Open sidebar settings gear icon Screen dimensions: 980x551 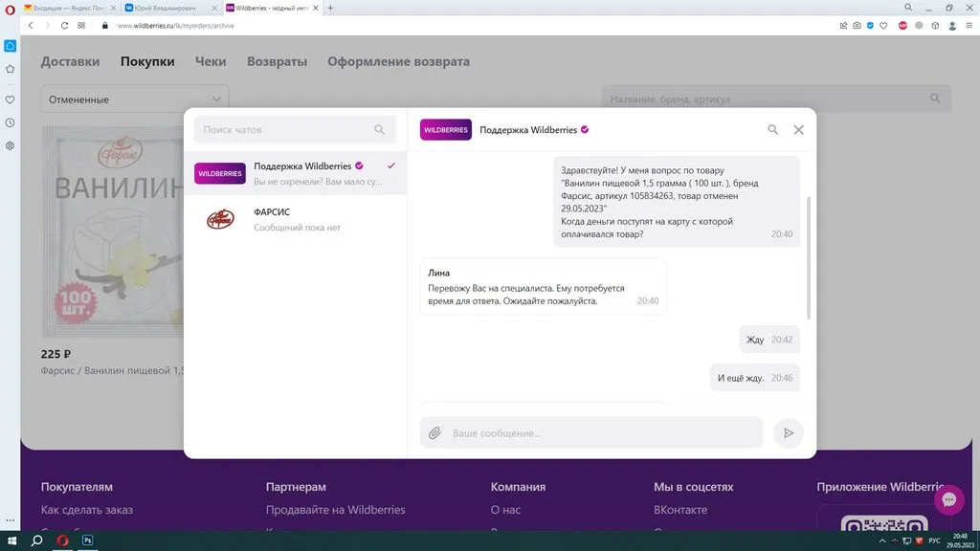tap(10, 145)
